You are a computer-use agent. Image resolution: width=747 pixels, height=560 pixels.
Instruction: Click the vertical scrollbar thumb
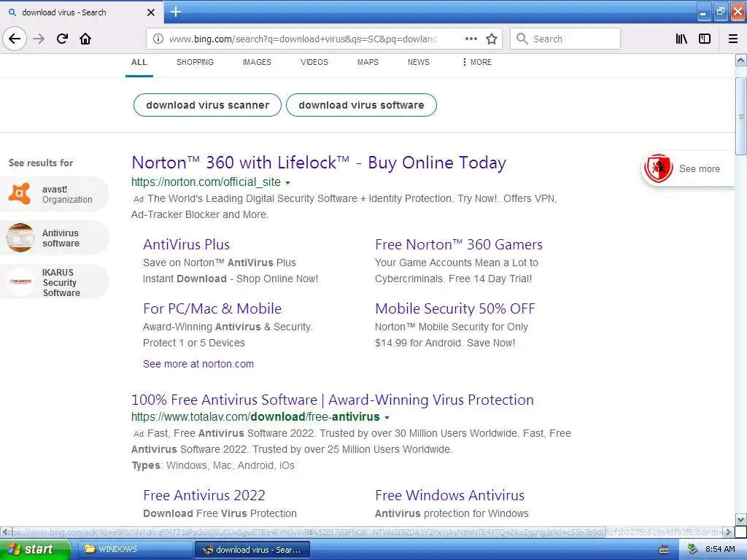[740, 116]
